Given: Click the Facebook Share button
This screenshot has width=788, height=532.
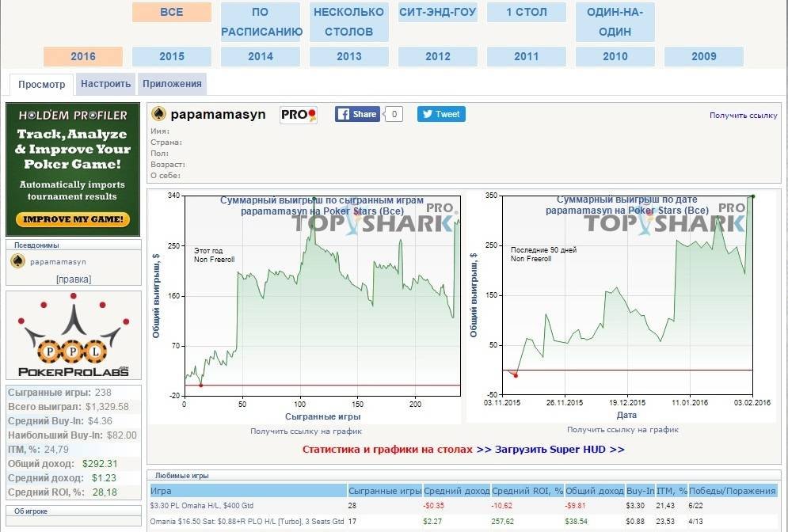Looking at the screenshot, I should point(357,114).
